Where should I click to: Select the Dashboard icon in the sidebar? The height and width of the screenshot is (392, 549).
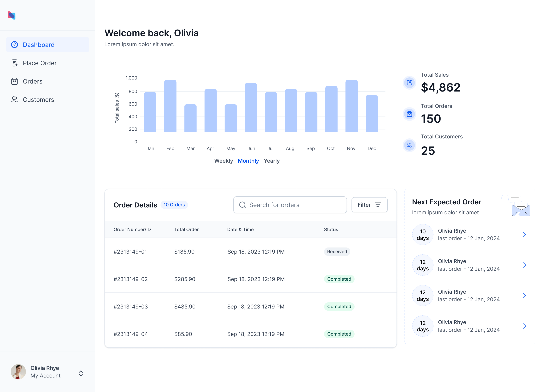[14, 45]
